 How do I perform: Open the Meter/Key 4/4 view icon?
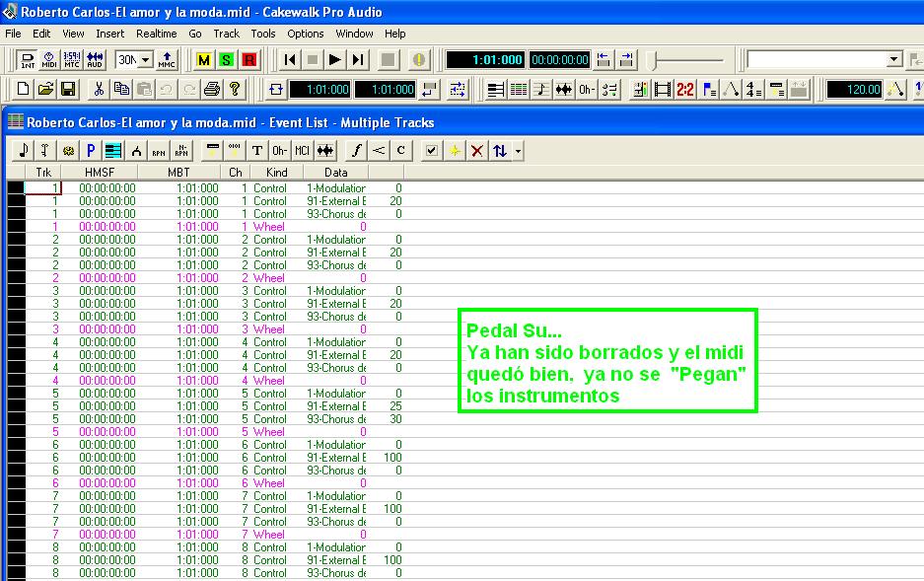753,90
